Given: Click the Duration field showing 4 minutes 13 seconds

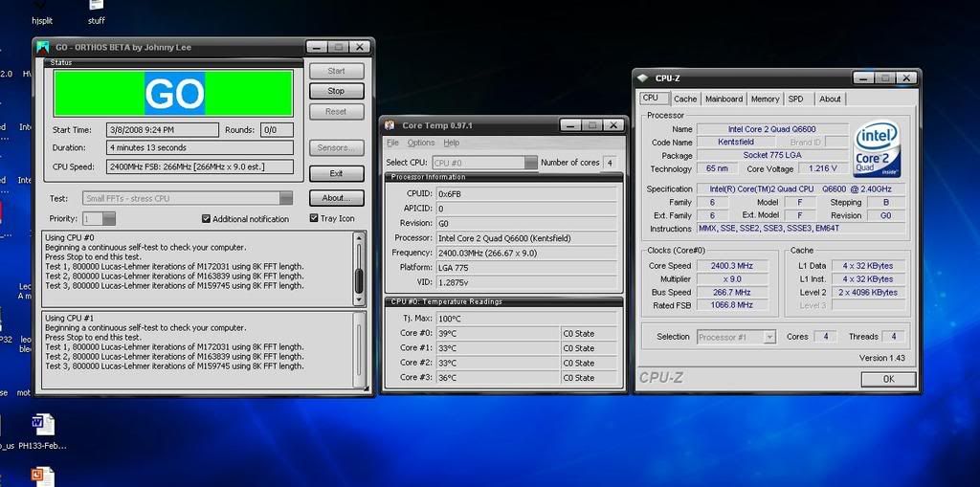Looking at the screenshot, I should (199, 148).
